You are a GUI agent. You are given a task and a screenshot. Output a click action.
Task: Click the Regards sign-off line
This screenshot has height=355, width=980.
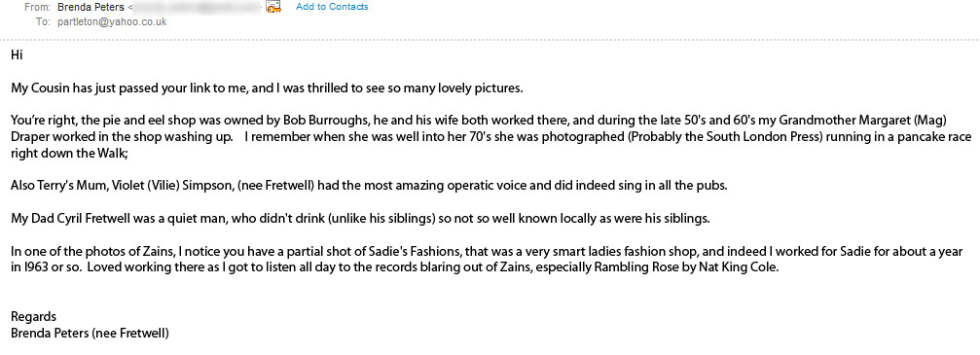click(x=33, y=317)
